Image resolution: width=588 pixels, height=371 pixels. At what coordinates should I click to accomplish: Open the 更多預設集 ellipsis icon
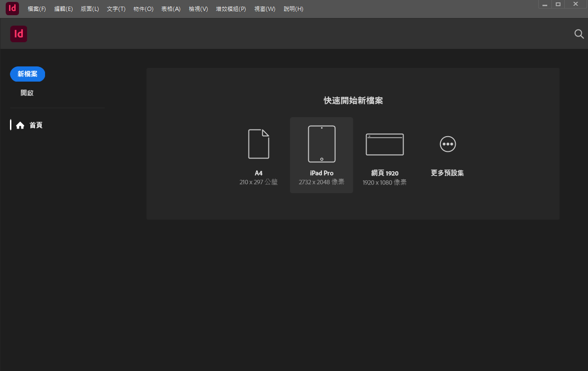point(448,144)
